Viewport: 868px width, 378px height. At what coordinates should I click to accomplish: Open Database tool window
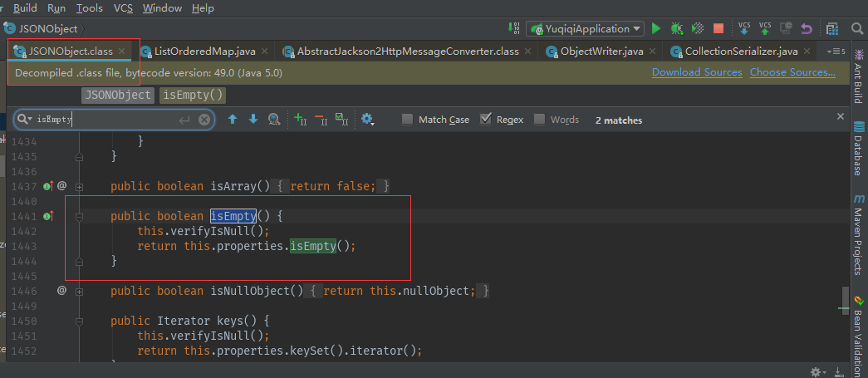(x=859, y=148)
